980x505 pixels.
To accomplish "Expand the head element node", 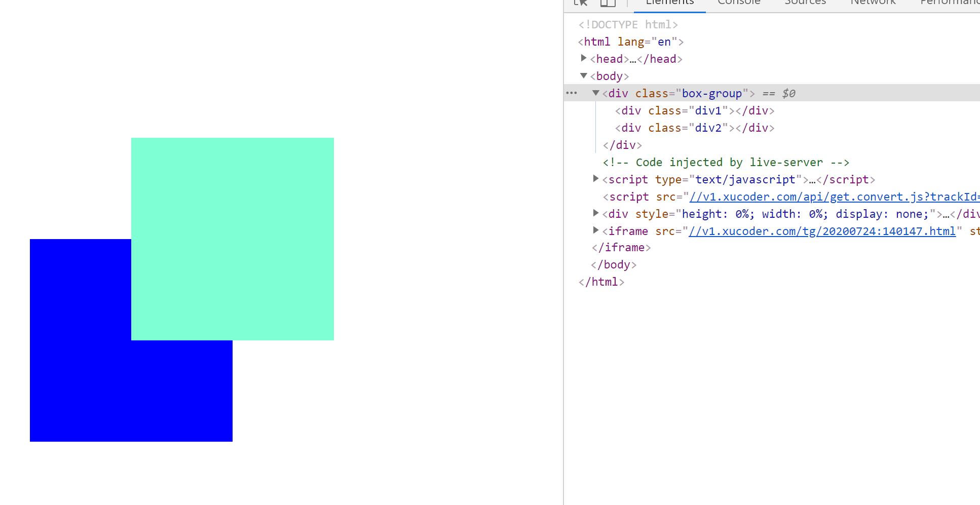I will tap(584, 58).
